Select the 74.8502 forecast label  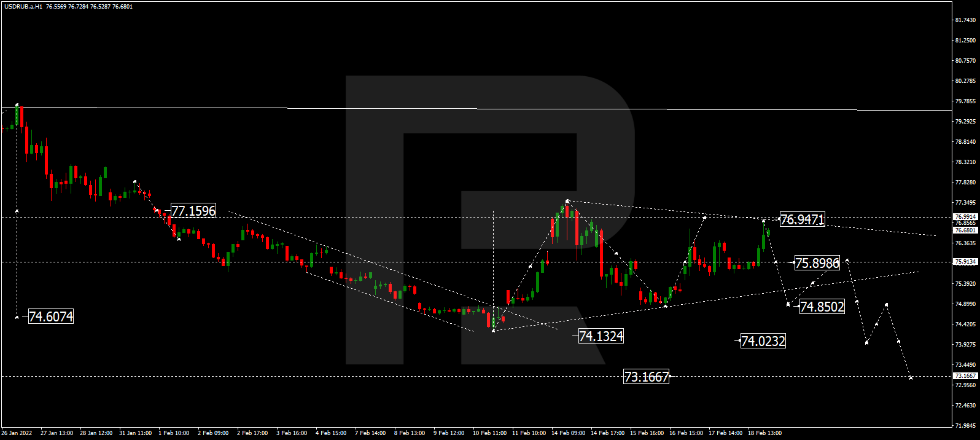pos(822,307)
